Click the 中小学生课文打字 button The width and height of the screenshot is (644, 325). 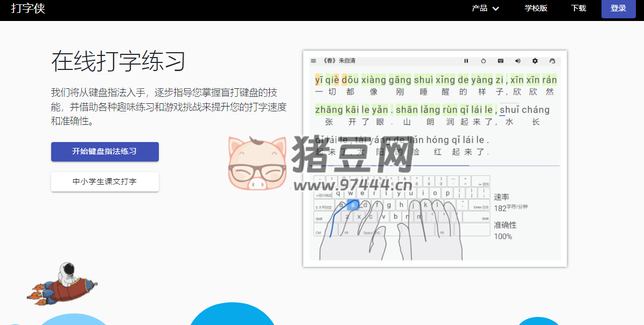coord(104,182)
